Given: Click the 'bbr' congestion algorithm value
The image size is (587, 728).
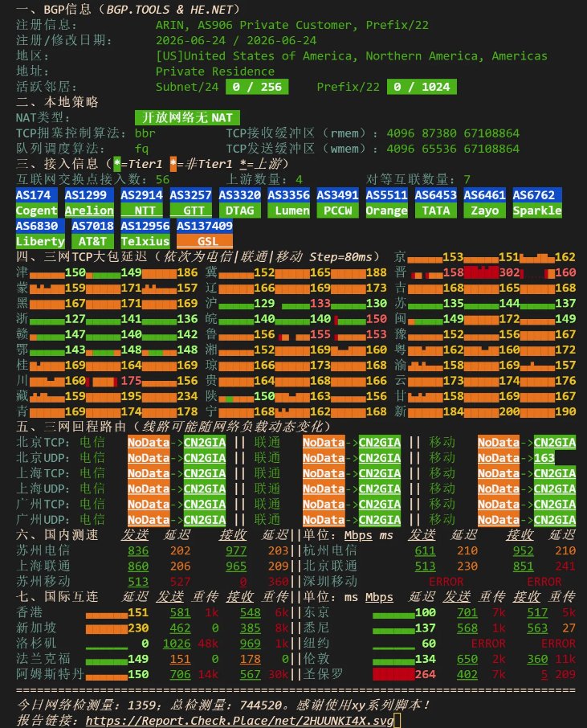Looking at the screenshot, I should click(x=145, y=133).
